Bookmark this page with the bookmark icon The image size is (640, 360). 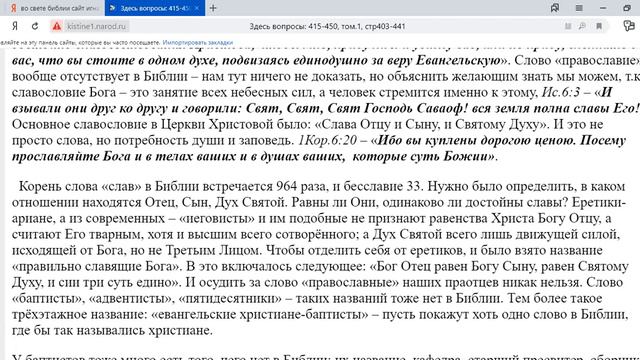[599, 26]
